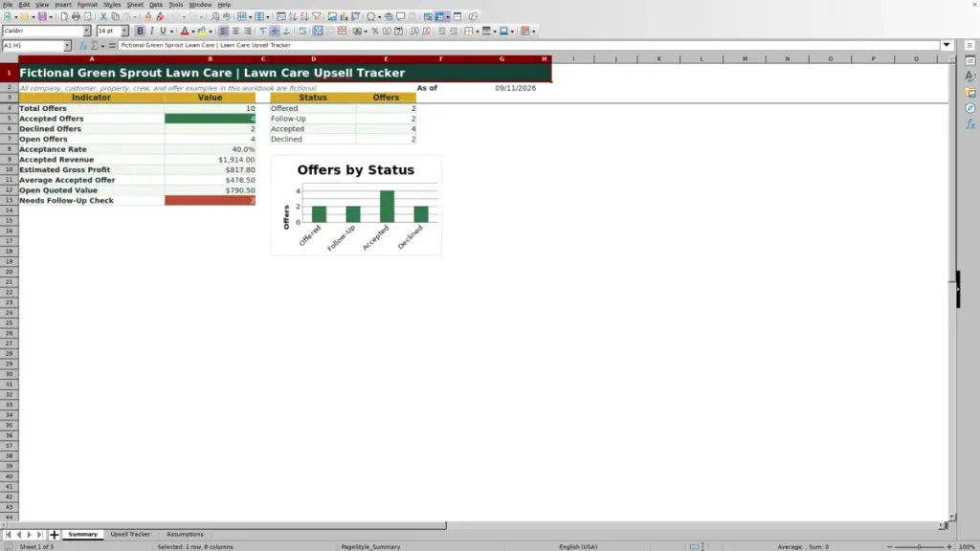Image resolution: width=980 pixels, height=551 pixels.
Task: Click the Insert Chart icon
Action: coord(344,17)
